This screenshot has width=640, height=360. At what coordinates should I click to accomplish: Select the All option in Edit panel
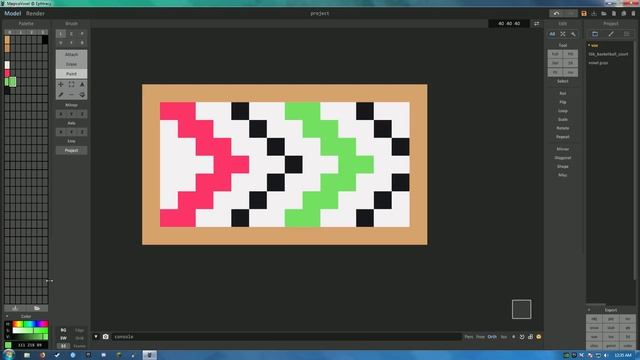pos(552,34)
